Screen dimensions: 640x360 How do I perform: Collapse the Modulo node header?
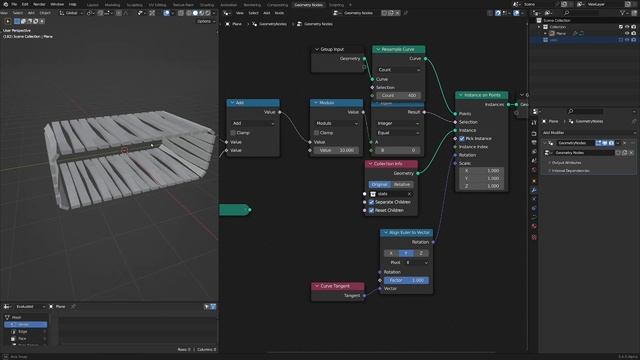[x=316, y=103]
